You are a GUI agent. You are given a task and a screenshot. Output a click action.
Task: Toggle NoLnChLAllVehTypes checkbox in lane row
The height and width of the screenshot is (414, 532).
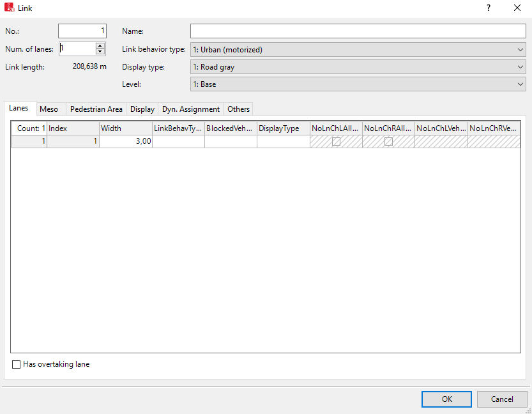(336, 142)
